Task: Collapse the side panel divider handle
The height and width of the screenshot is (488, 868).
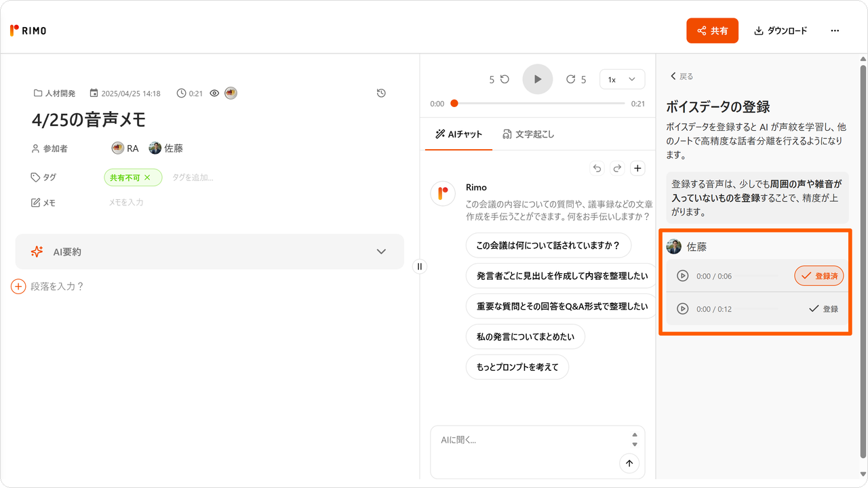Action: pos(420,266)
